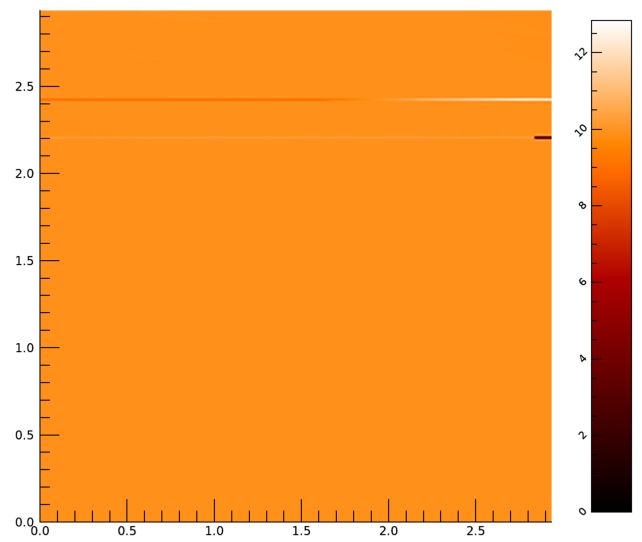This screenshot has height=542, width=642.
Task: Click the colorbar label 6
Action: 583,282
